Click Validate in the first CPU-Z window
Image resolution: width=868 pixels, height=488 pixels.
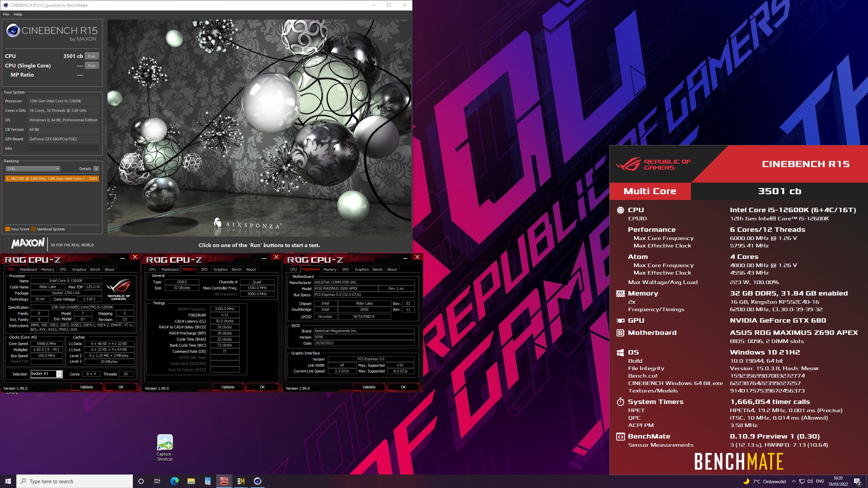tap(86, 387)
